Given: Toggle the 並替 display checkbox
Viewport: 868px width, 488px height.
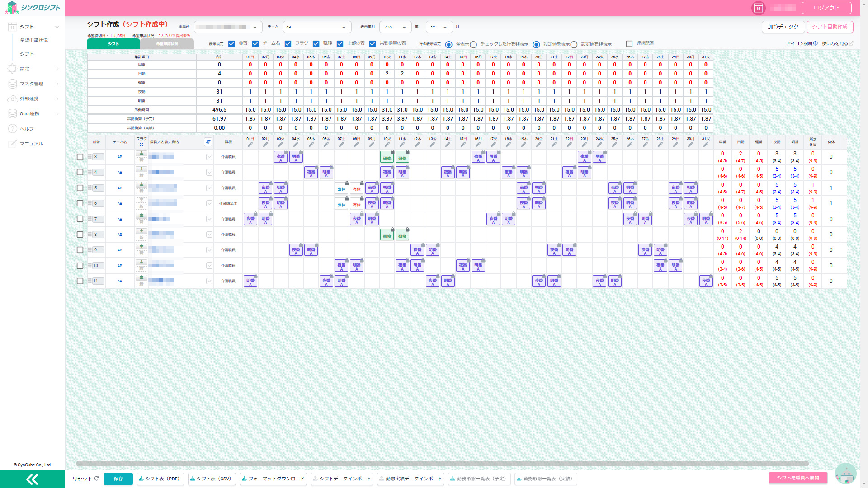Looking at the screenshot, I should [x=231, y=44].
